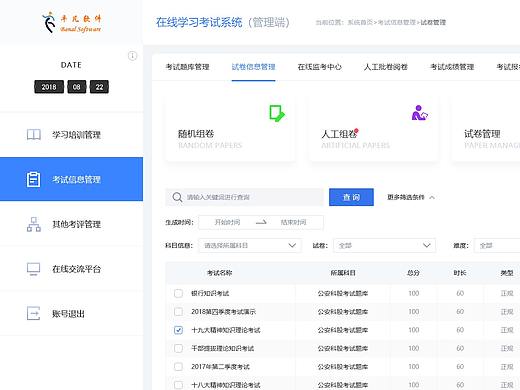
Task: Click the arrow between start and end time
Action: [x=261, y=222]
